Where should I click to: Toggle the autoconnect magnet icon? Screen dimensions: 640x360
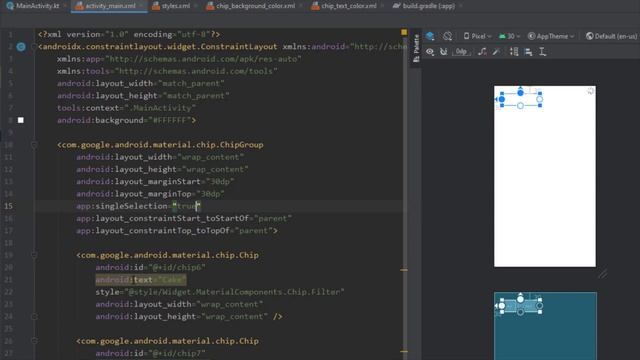444,52
